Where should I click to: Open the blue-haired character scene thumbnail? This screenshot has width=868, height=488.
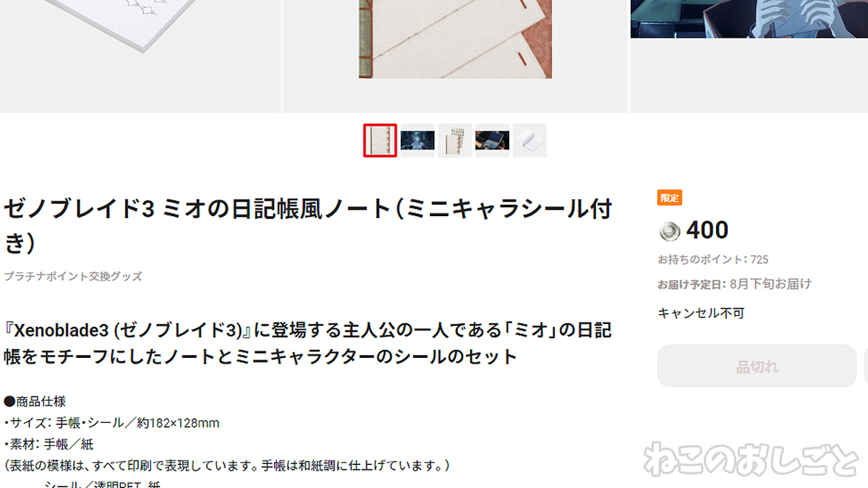417,140
